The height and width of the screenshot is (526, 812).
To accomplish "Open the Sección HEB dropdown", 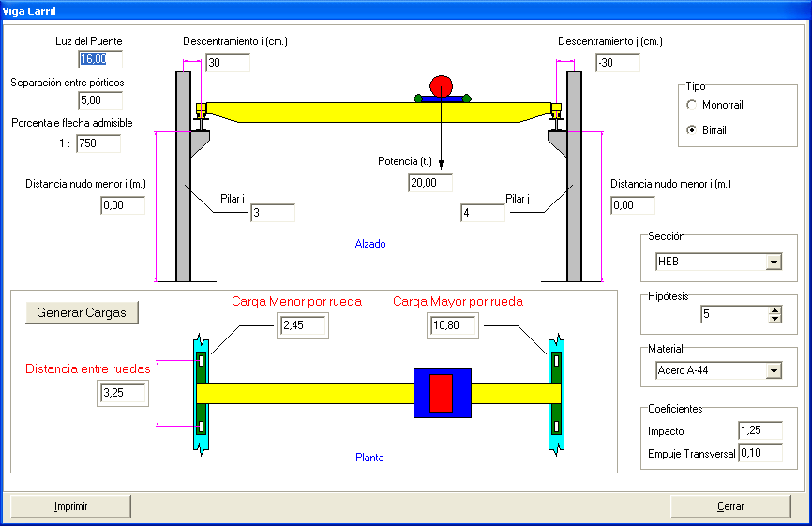I will pyautogui.click(x=774, y=263).
